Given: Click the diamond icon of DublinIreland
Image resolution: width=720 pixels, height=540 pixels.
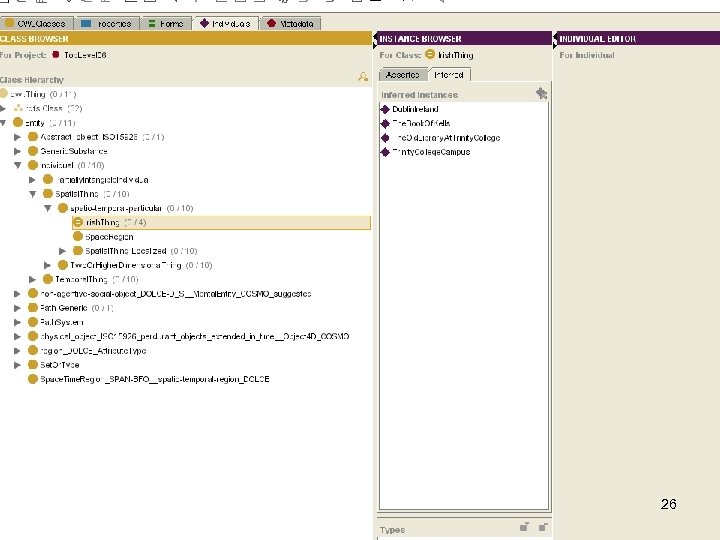Looking at the screenshot, I should 385,109.
